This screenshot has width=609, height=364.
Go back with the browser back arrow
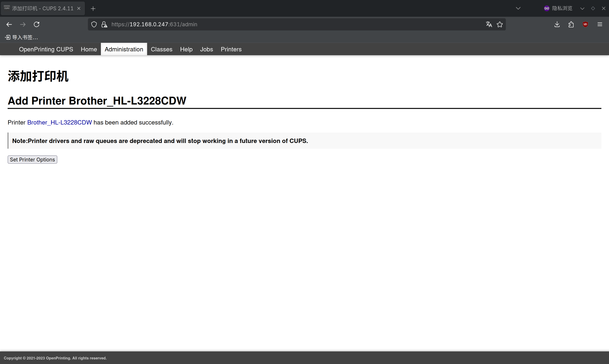(9, 24)
